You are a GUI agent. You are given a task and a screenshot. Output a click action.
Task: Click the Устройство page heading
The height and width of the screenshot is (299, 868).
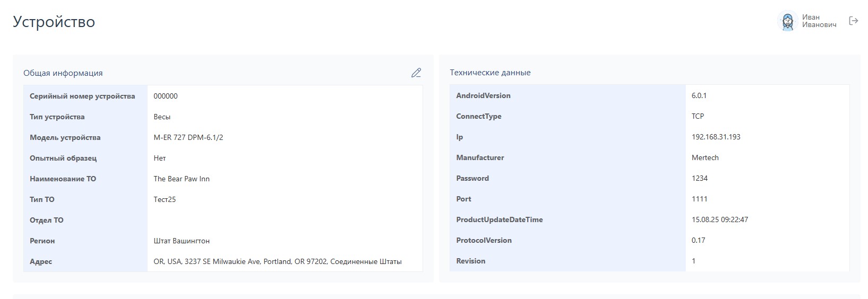[x=54, y=22]
